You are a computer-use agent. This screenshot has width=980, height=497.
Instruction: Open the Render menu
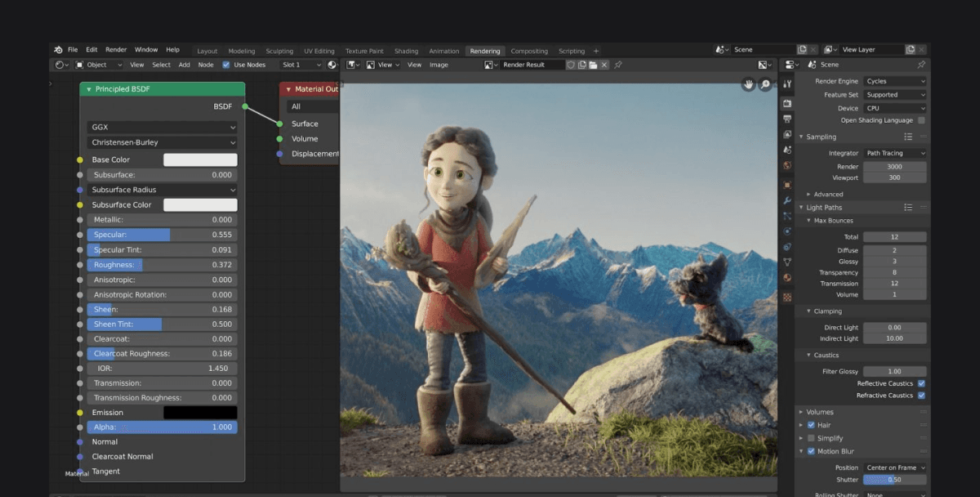click(x=116, y=50)
